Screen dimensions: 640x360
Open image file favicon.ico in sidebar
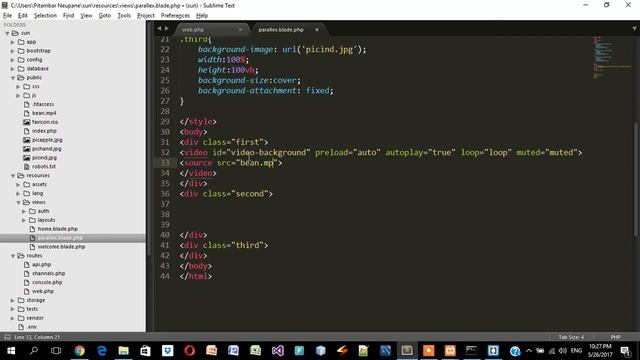[x=45, y=122]
